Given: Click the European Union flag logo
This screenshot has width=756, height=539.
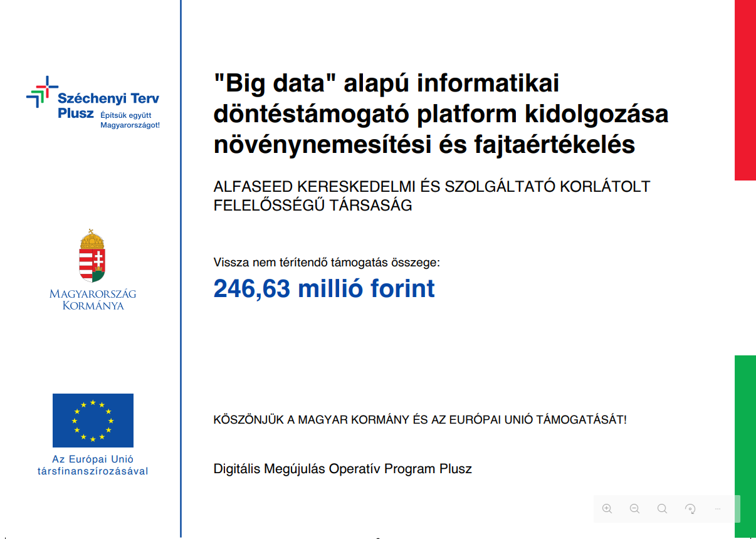Looking at the screenshot, I should coord(93,420).
